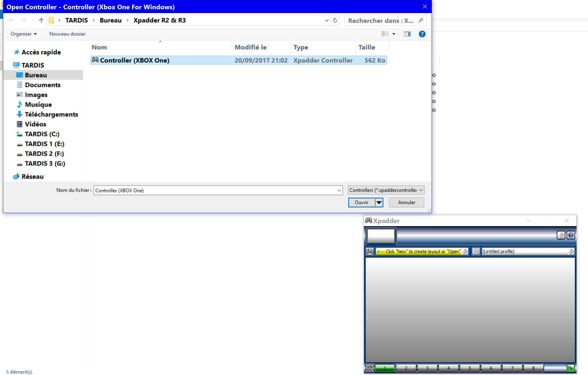Navigate forward in the file dialog

point(23,20)
